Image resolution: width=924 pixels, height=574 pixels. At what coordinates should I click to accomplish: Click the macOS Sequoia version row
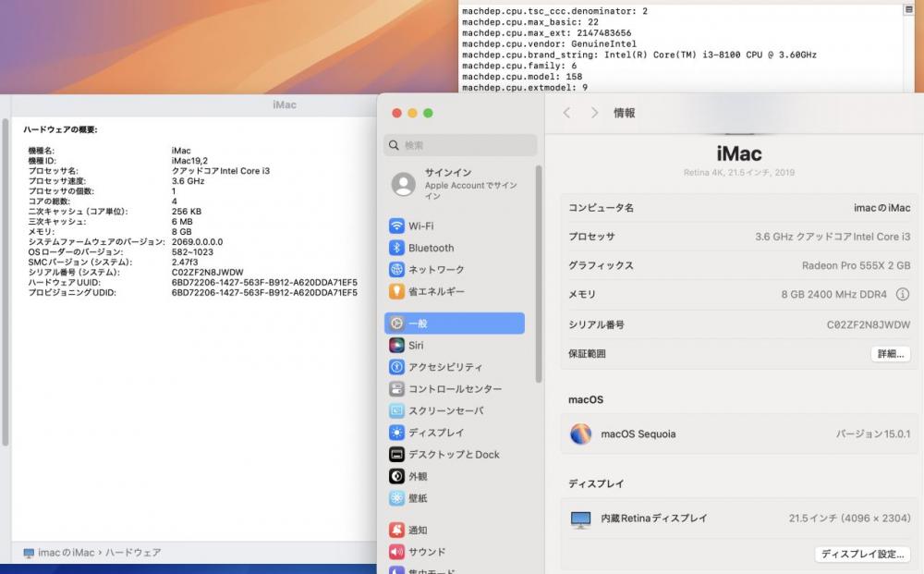pyautogui.click(x=741, y=434)
